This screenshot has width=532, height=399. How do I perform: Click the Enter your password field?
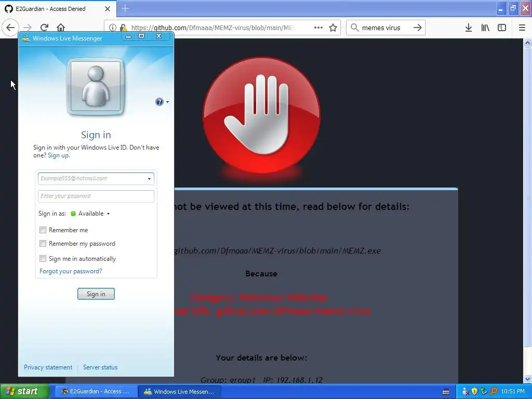point(96,196)
